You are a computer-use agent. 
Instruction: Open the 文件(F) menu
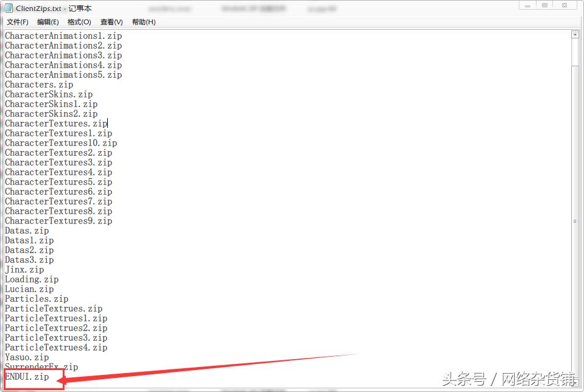pyautogui.click(x=18, y=22)
